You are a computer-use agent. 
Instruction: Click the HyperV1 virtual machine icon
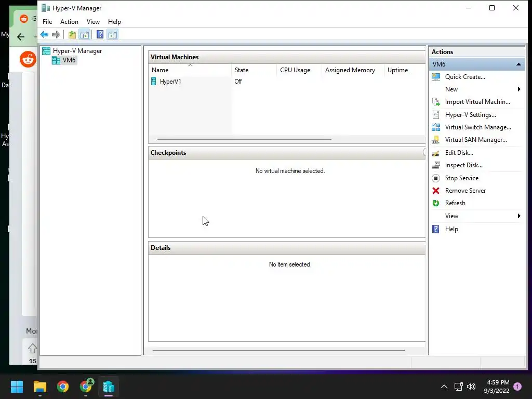[x=154, y=82]
